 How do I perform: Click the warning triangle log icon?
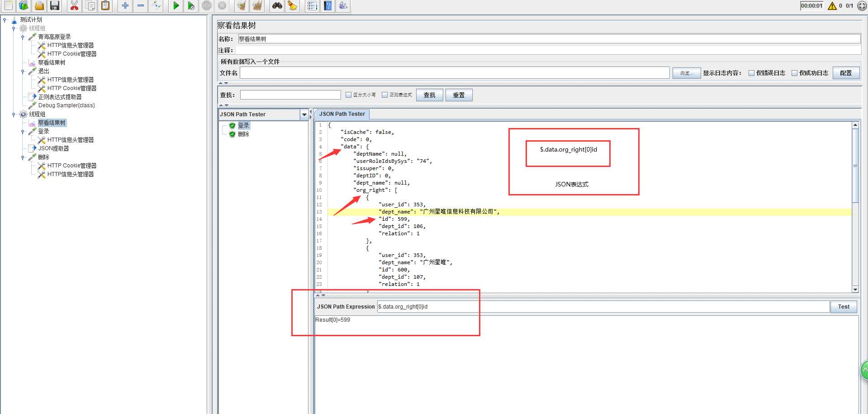(x=832, y=6)
